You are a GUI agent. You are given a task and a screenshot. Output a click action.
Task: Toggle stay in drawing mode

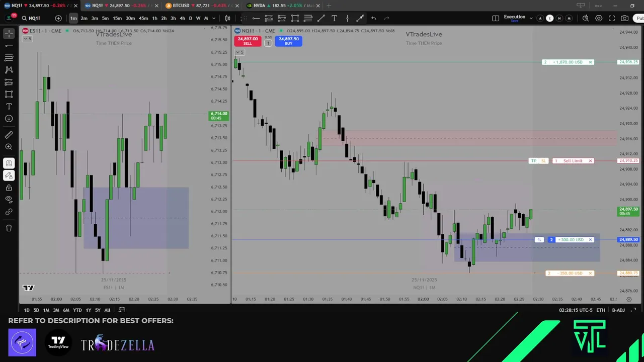tap(9, 175)
